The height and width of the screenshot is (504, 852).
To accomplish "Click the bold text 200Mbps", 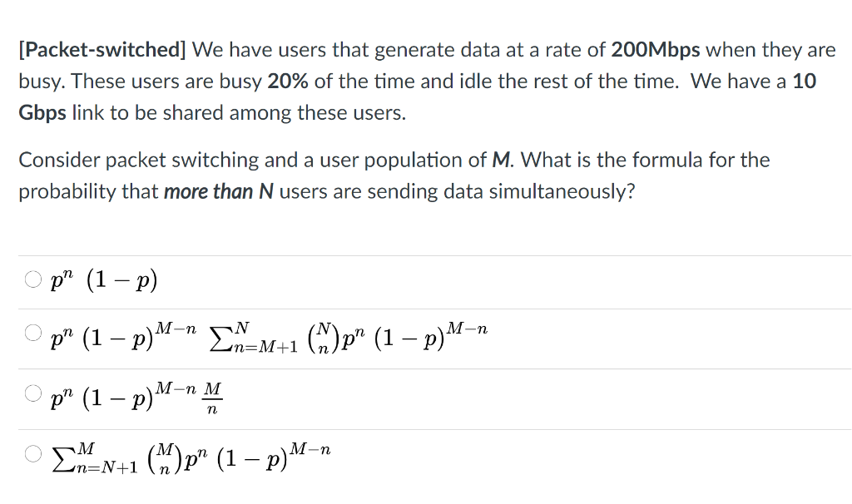I will coord(659,50).
